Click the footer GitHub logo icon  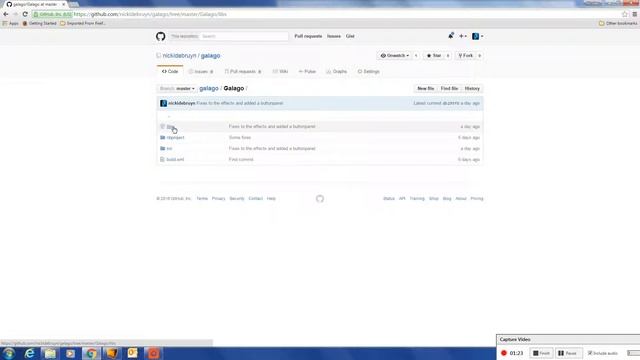(320, 199)
